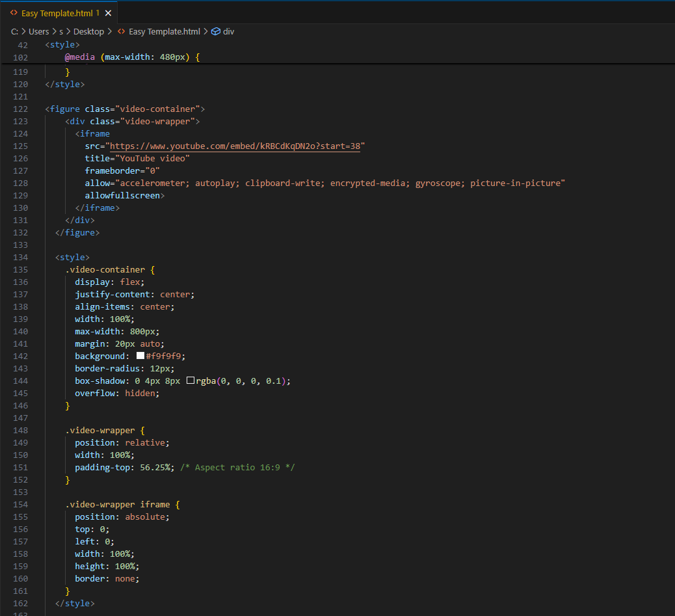Place cursor on .video-wrapper iframe selector

119,504
